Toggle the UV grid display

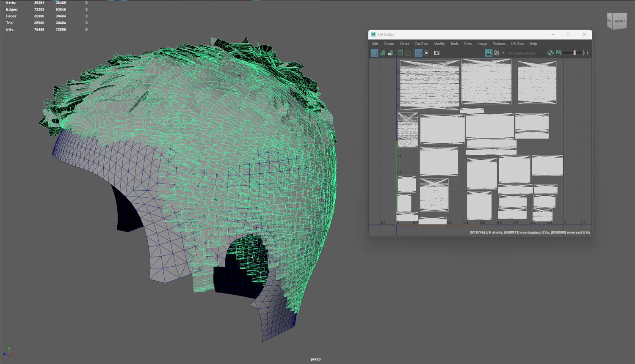click(x=418, y=53)
